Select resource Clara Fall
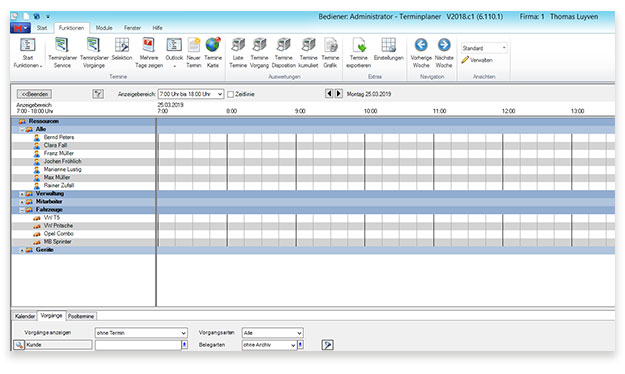 pos(55,145)
